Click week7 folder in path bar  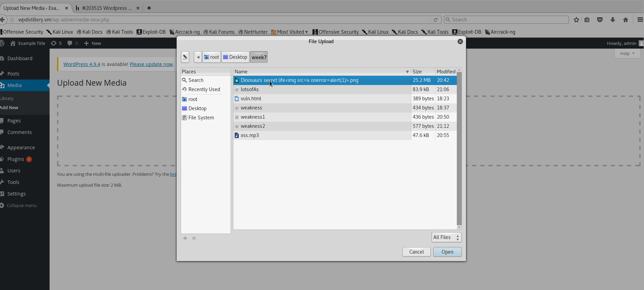click(x=259, y=57)
